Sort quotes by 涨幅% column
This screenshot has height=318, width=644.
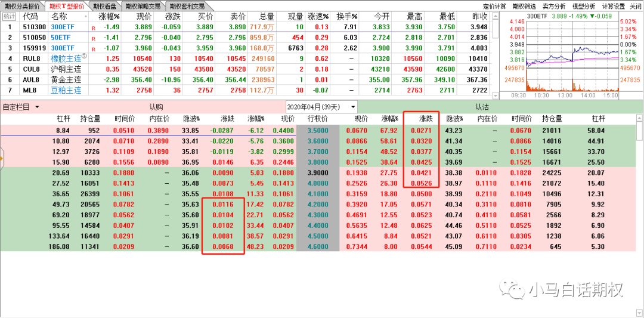[110, 17]
